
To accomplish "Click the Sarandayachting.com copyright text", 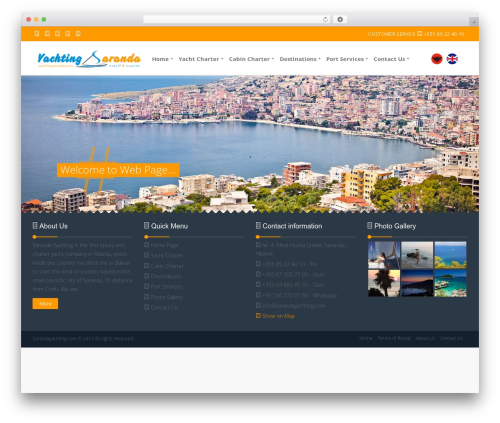I will coord(83,338).
